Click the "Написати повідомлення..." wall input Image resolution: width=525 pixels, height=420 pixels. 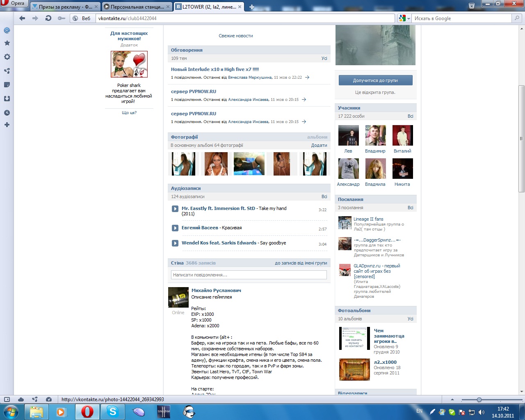pyautogui.click(x=249, y=275)
